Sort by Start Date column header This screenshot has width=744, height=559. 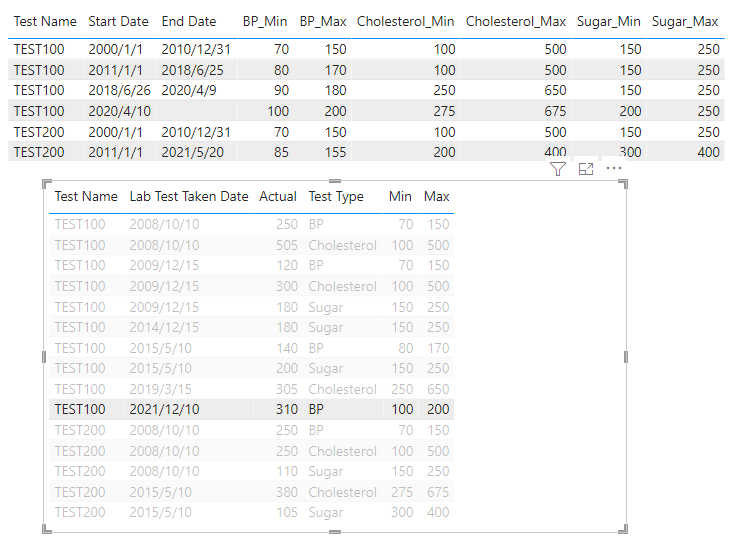click(118, 21)
